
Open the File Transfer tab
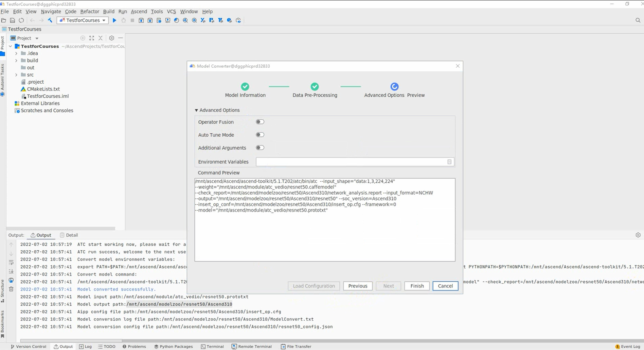coord(296,347)
